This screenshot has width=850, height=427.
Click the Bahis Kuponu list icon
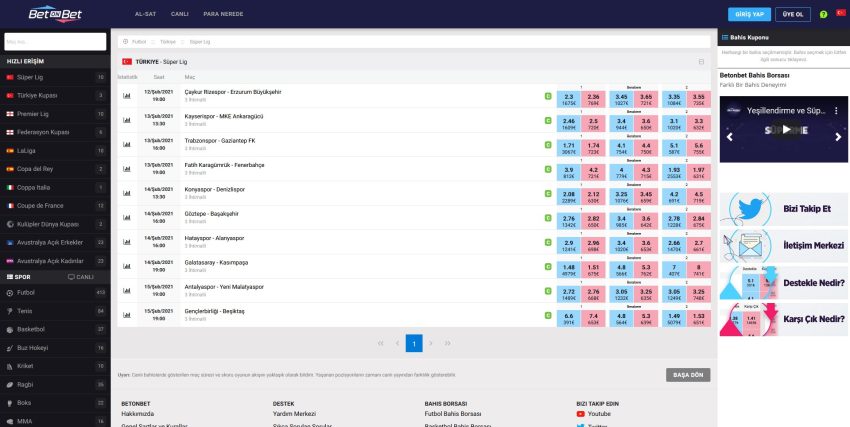[x=724, y=36]
